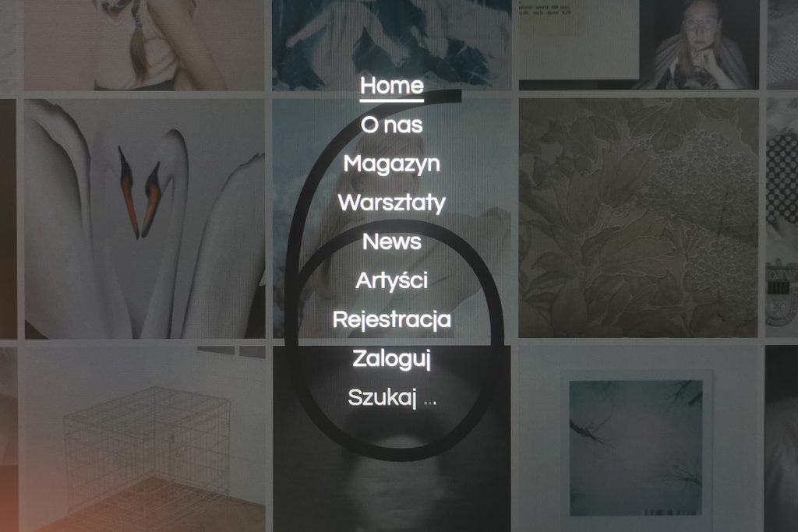798x532 pixels.
Task: Open the braided hair woman thumbnail
Action: coord(144,44)
